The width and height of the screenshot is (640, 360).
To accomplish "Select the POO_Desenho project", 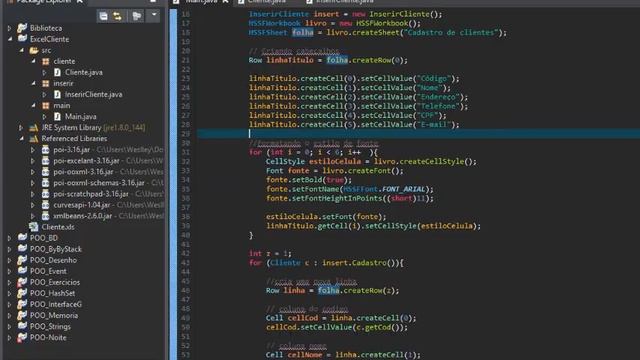I will (x=53, y=260).
